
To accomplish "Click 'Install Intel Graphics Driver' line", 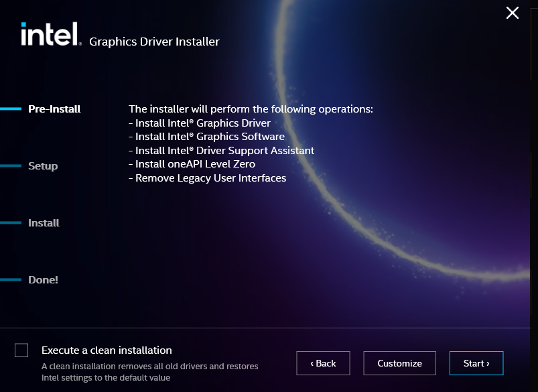I will pyautogui.click(x=200, y=123).
